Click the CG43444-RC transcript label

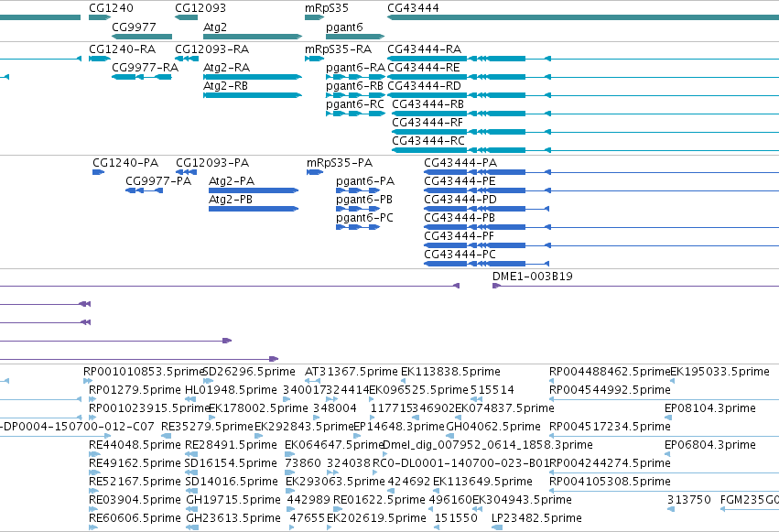point(428,141)
